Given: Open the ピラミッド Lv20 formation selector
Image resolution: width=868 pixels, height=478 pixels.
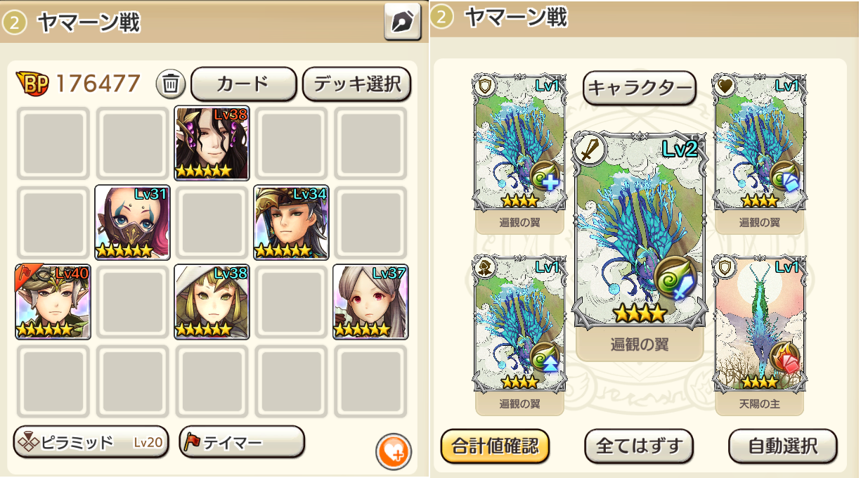Looking at the screenshot, I should 91,442.
